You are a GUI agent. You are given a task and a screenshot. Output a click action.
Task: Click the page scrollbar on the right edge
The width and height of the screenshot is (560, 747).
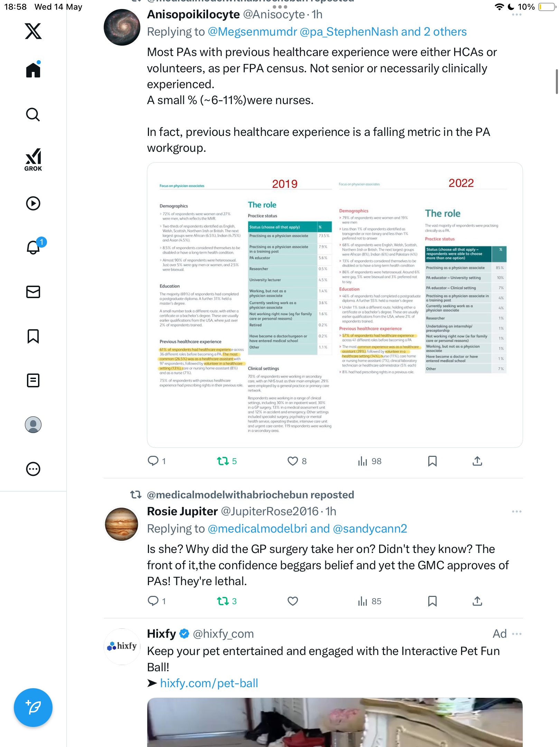coord(557,82)
